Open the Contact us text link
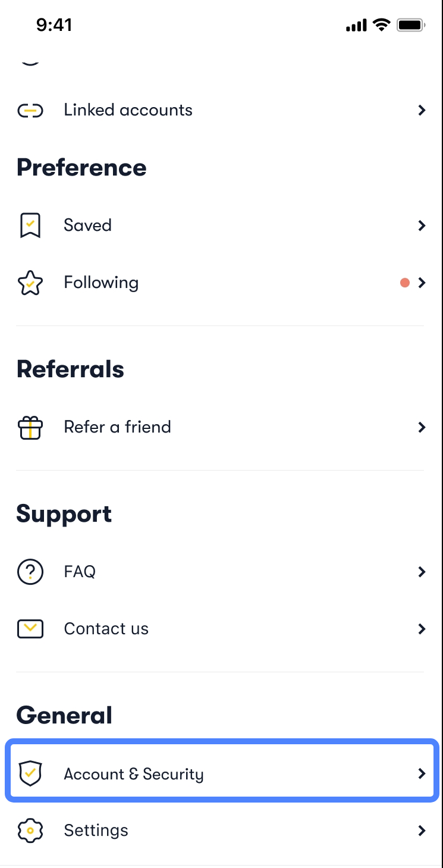 pos(106,629)
